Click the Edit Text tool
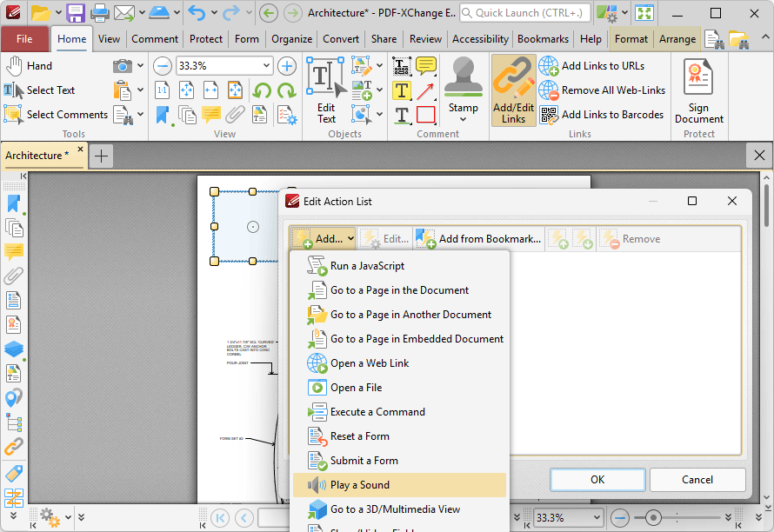The height and width of the screenshot is (532, 774). tap(326, 90)
